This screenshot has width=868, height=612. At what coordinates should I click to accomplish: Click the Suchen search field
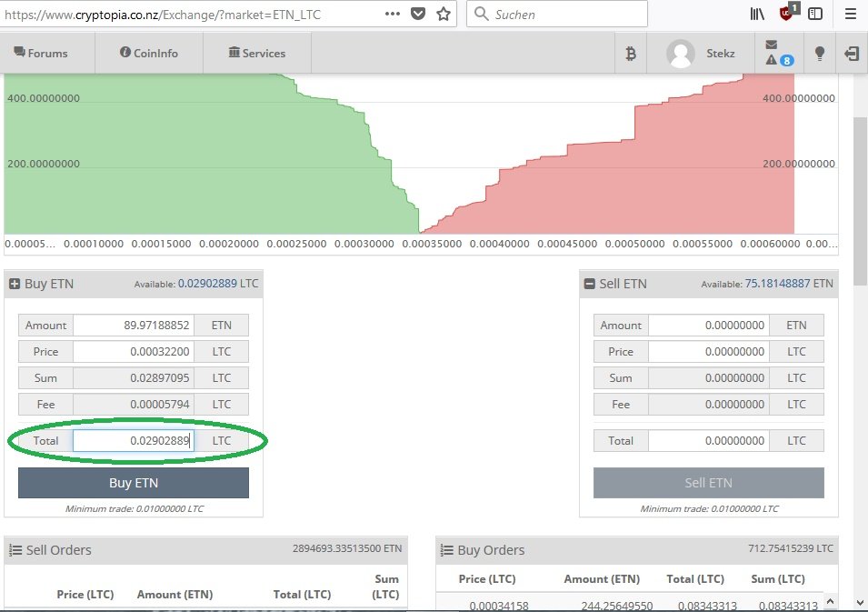click(x=557, y=14)
